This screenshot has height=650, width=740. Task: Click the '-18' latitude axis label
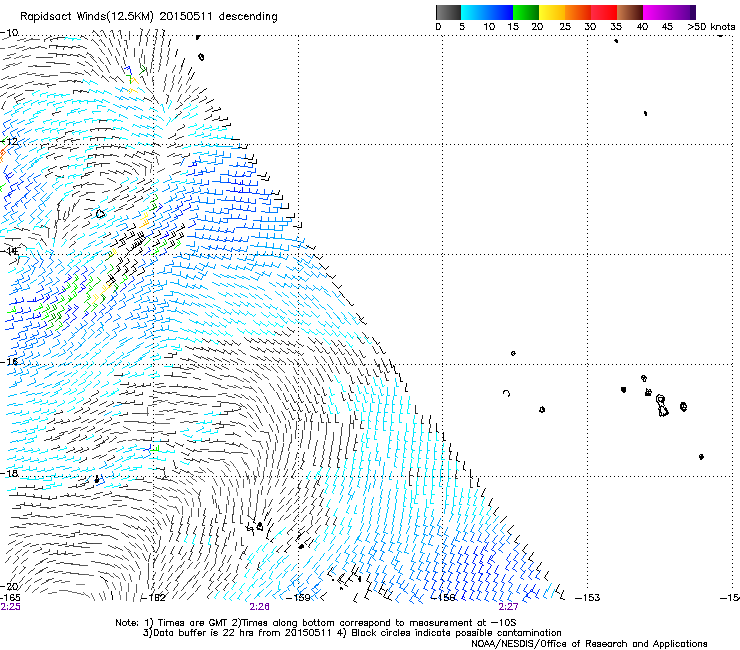pos(9,473)
